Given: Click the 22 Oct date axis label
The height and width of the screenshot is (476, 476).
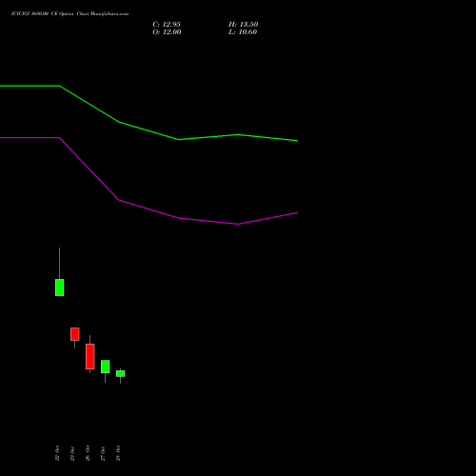Looking at the screenshot, I should coord(57,453).
